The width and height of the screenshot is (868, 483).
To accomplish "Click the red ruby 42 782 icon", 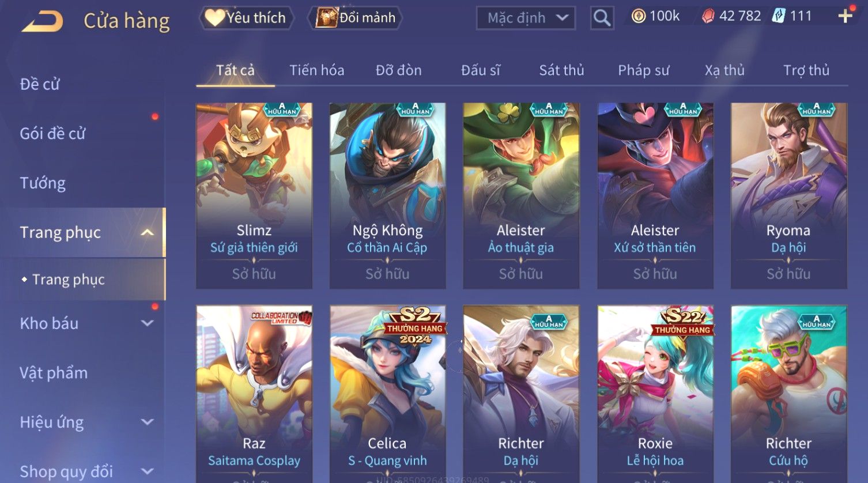I will point(708,16).
